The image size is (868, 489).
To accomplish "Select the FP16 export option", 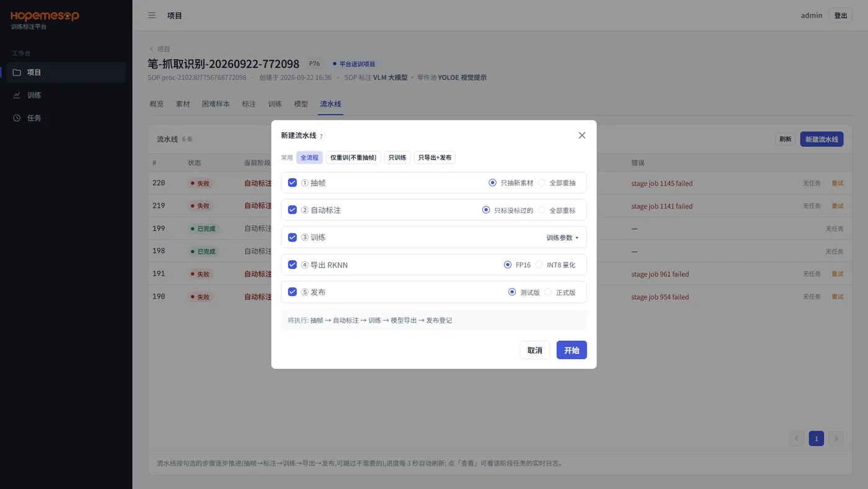I will pyautogui.click(x=518, y=265).
